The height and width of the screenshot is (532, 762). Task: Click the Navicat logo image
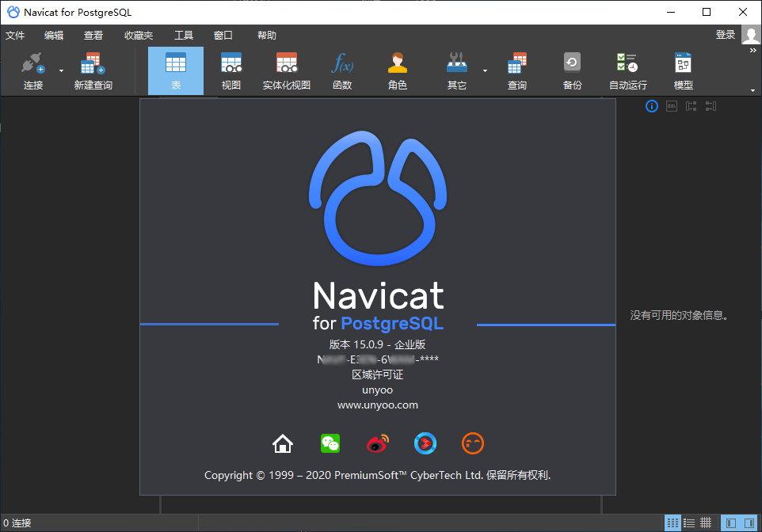378,198
